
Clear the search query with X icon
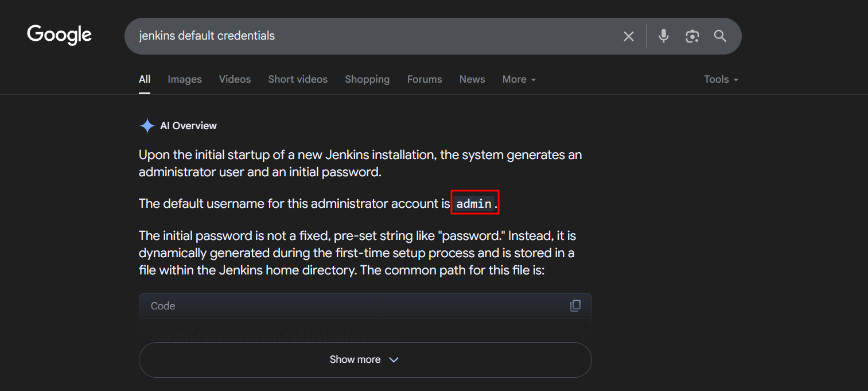[x=629, y=36]
